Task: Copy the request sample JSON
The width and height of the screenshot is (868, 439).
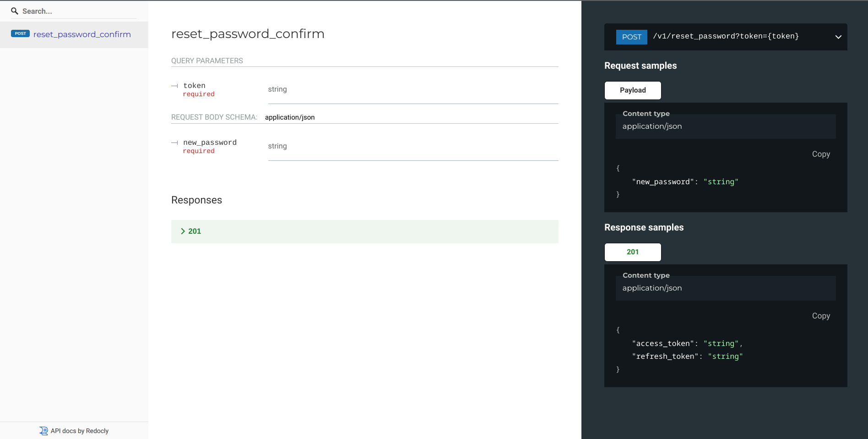Action: pyautogui.click(x=820, y=154)
